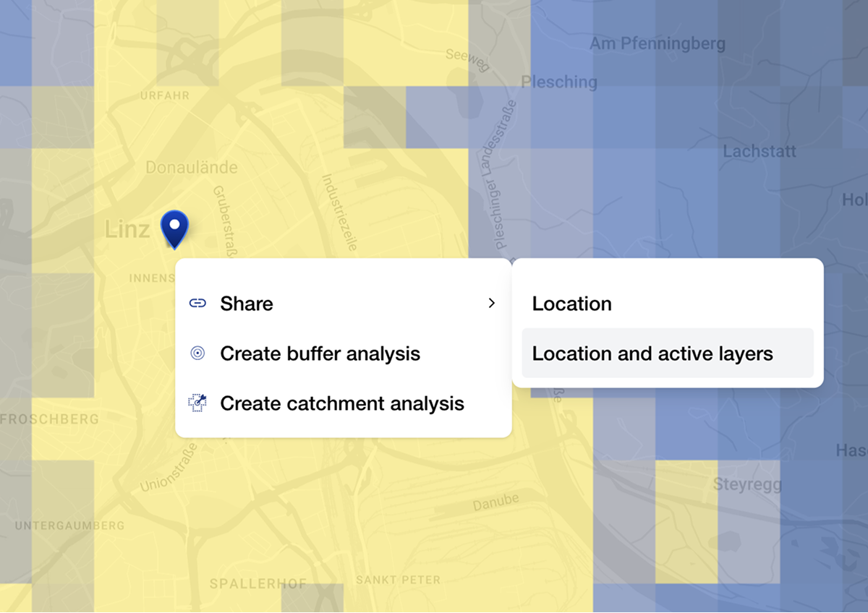Click the FROSCHBERG district label
This screenshot has height=613, width=868.
[49, 419]
